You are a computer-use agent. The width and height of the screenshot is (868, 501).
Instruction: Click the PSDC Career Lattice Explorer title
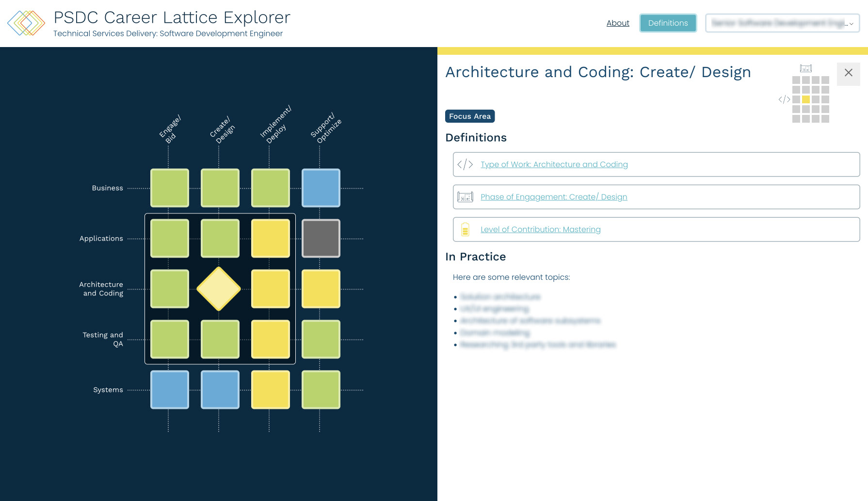point(172,17)
